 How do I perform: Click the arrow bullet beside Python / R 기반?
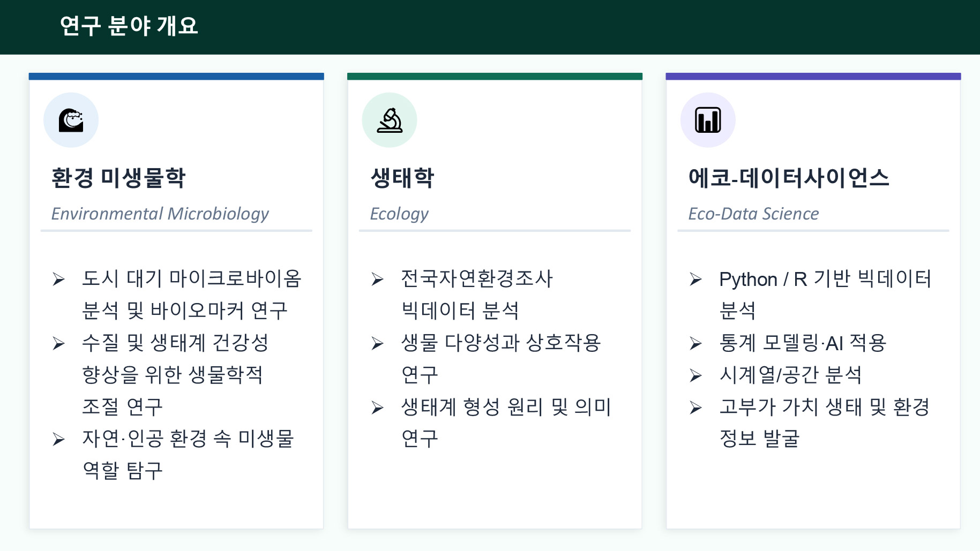pyautogui.click(x=695, y=279)
